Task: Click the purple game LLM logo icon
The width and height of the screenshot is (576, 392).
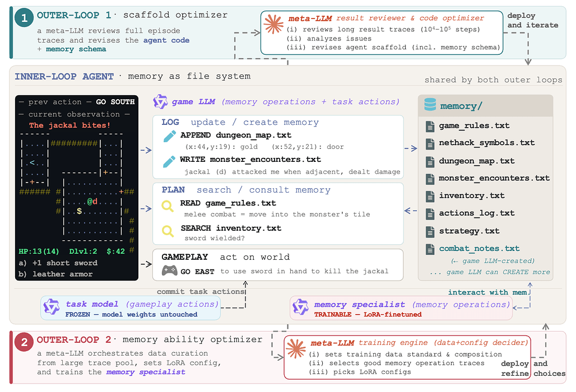Action: 161,102
